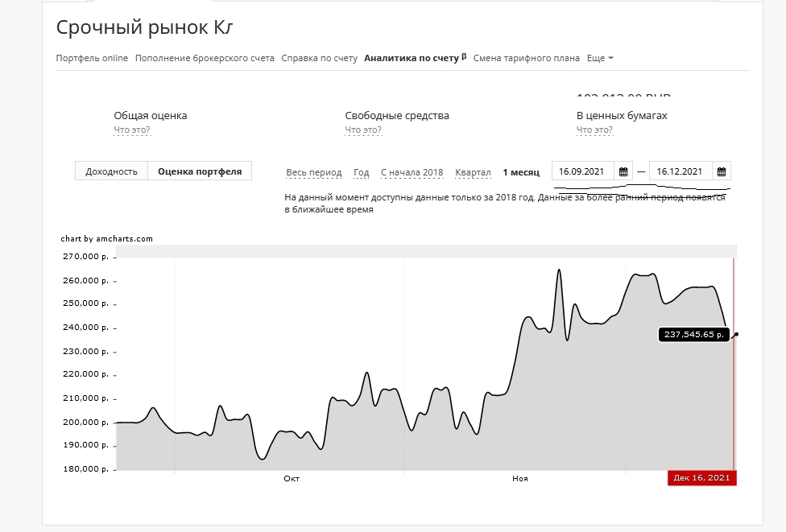Open the Справка по счету tab
Screen dimensions: 786x532
point(319,58)
